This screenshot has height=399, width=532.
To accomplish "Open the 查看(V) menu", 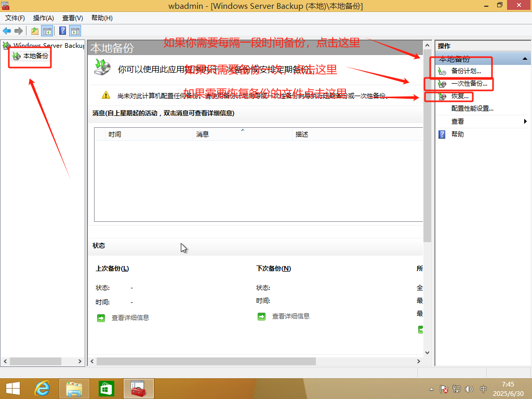I will click(x=73, y=18).
